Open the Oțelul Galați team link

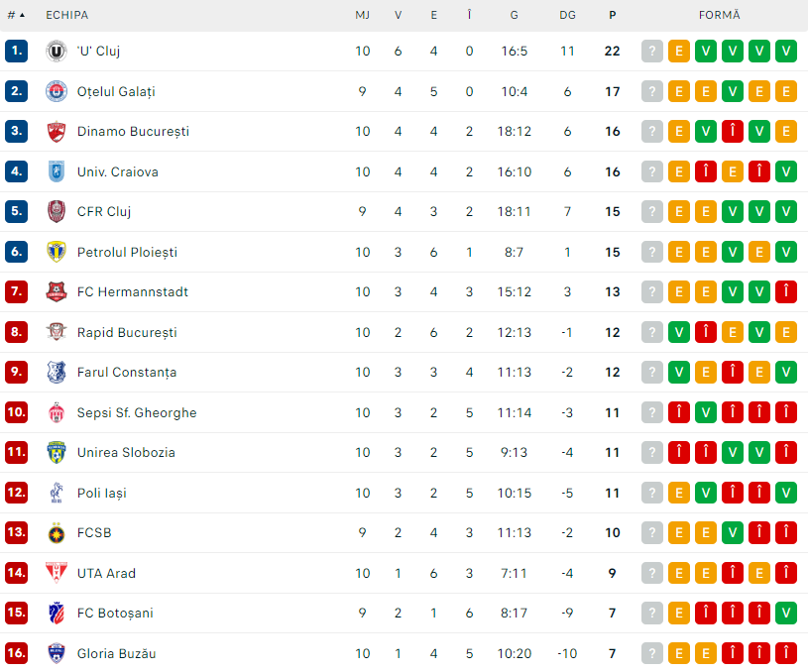[116, 92]
